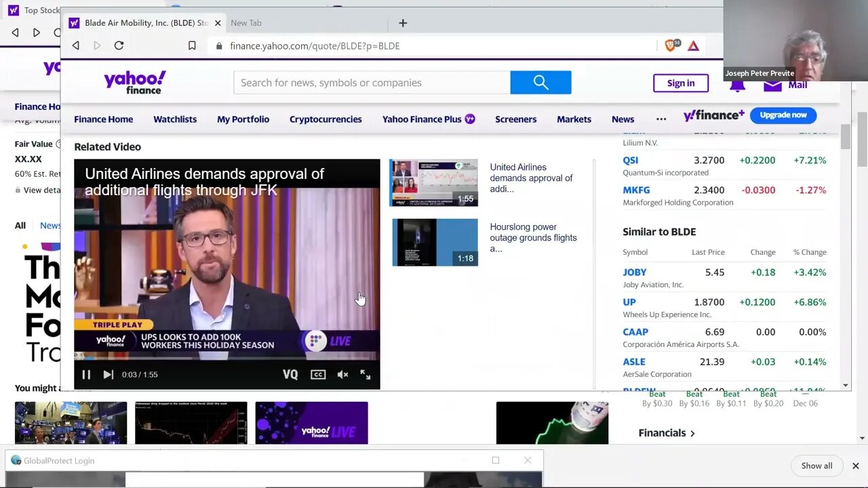Open News menu item
The height and width of the screenshot is (488, 868).
[623, 119]
